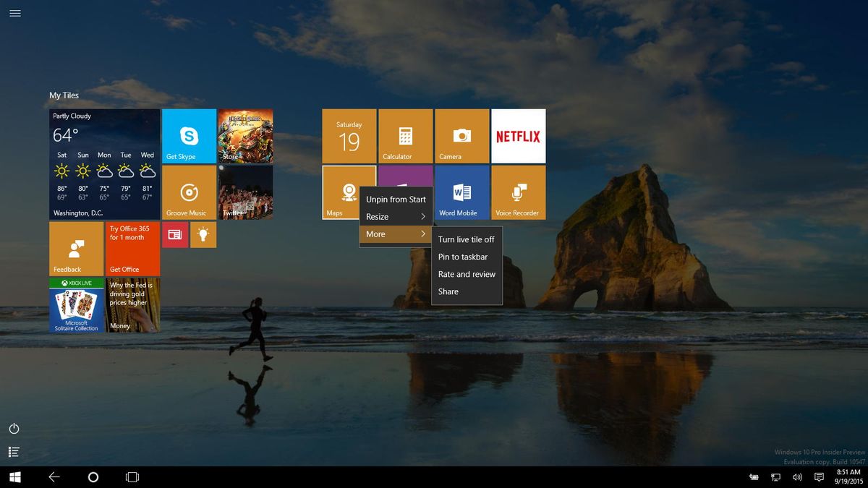
Task: Open the Action Center from the tray
Action: (818, 477)
